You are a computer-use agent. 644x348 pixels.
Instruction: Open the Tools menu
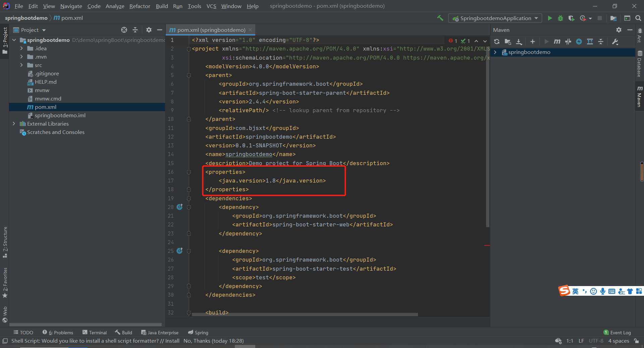point(194,6)
